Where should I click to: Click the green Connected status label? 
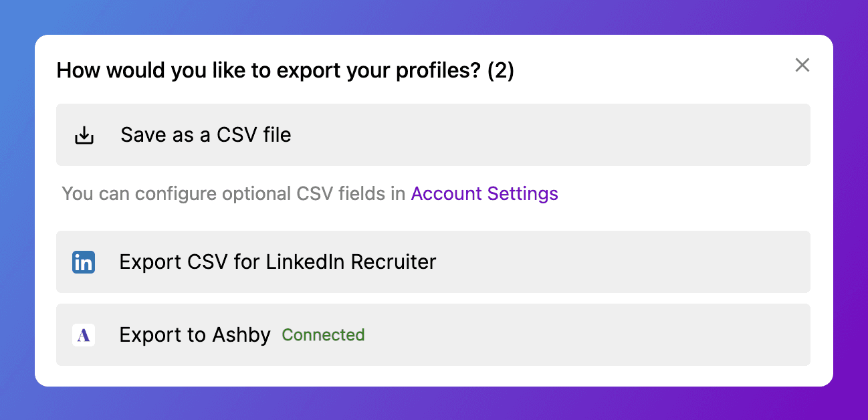click(x=323, y=335)
